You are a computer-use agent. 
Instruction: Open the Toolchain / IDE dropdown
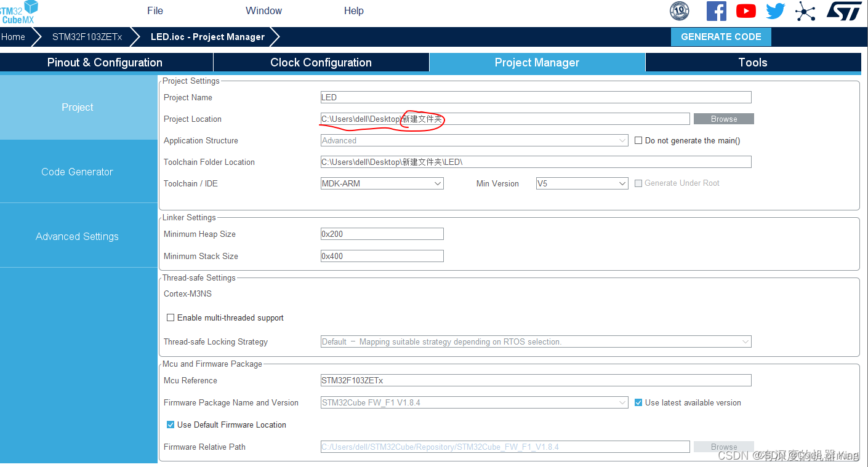[382, 183]
